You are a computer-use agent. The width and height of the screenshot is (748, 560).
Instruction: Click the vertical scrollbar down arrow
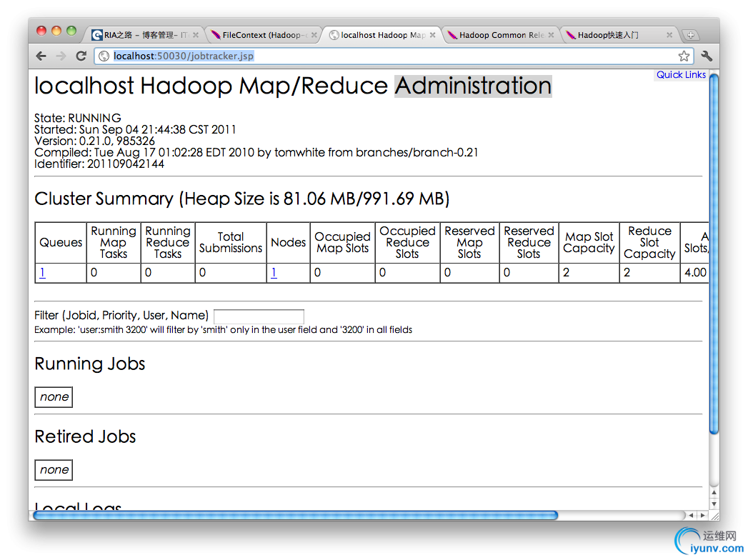714,504
